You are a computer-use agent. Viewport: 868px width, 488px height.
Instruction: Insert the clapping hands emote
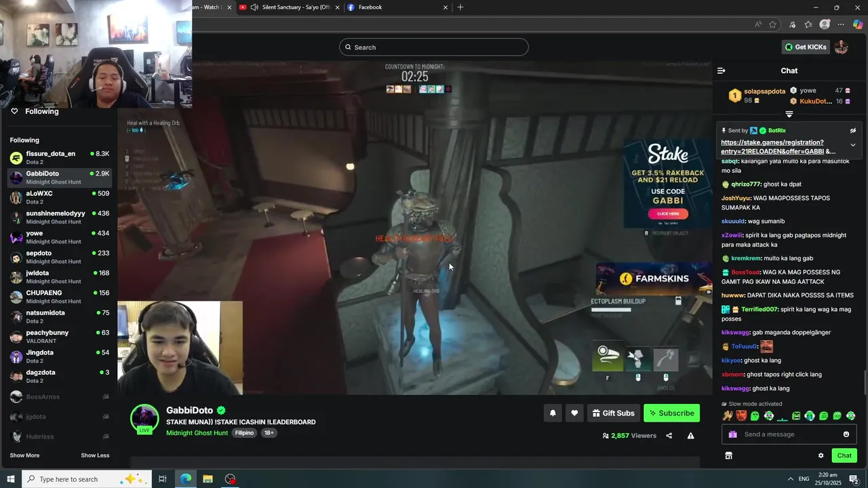coord(728,415)
